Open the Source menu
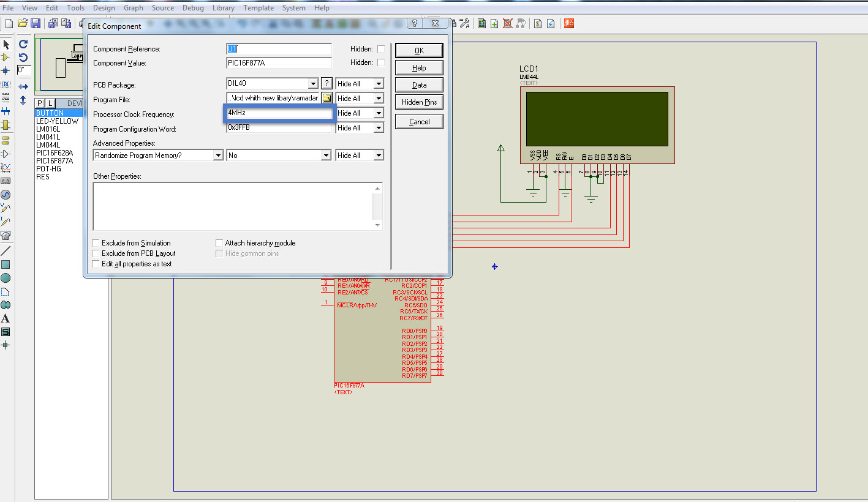 click(x=163, y=8)
